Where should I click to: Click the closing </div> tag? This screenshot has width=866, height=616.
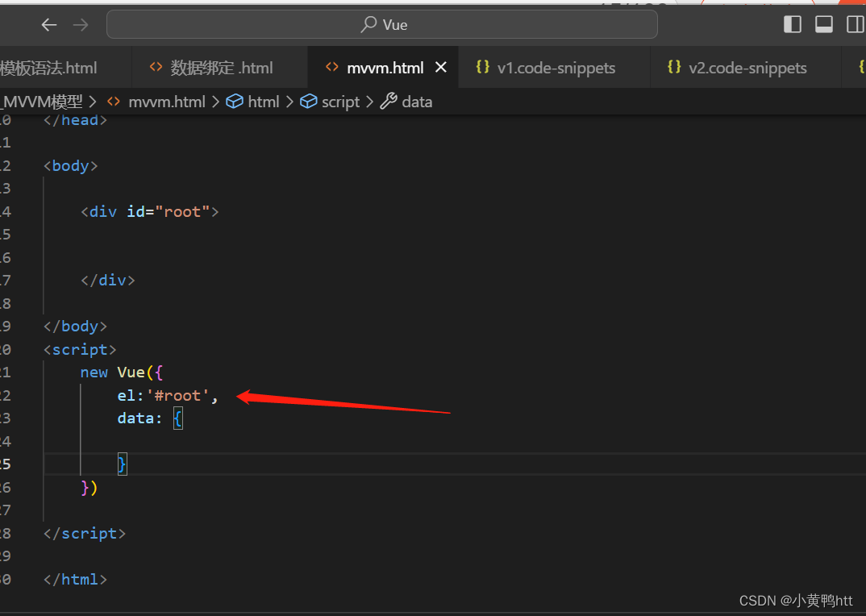(108, 280)
